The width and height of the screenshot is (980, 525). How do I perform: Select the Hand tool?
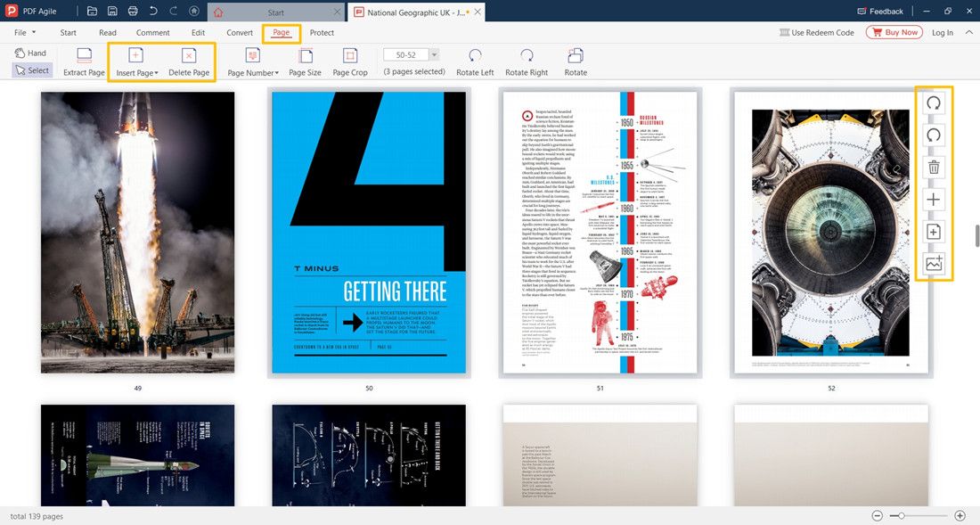31,53
